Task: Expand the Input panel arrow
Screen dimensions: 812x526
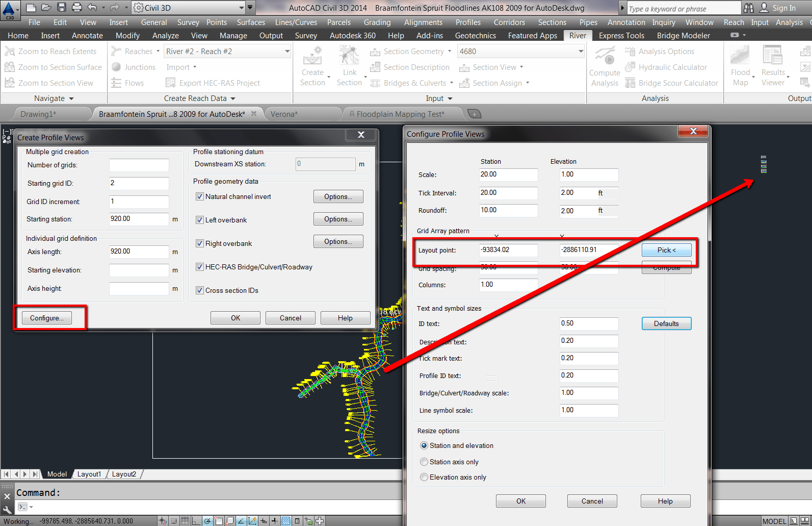Action: pyautogui.click(x=450, y=98)
